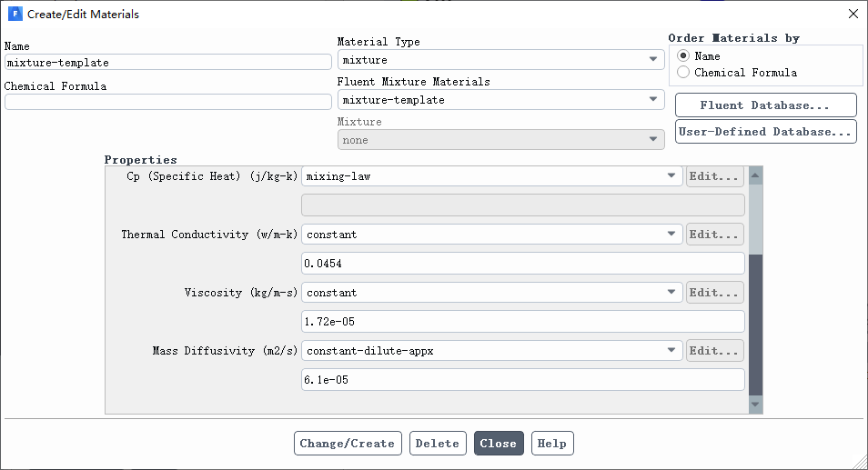
Task: Select Chemical Formula ordering radio button
Action: tap(683, 73)
